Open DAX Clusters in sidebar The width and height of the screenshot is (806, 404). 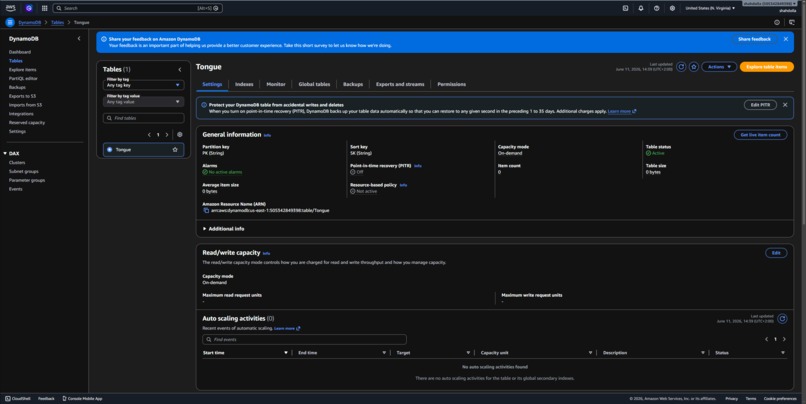pos(17,162)
